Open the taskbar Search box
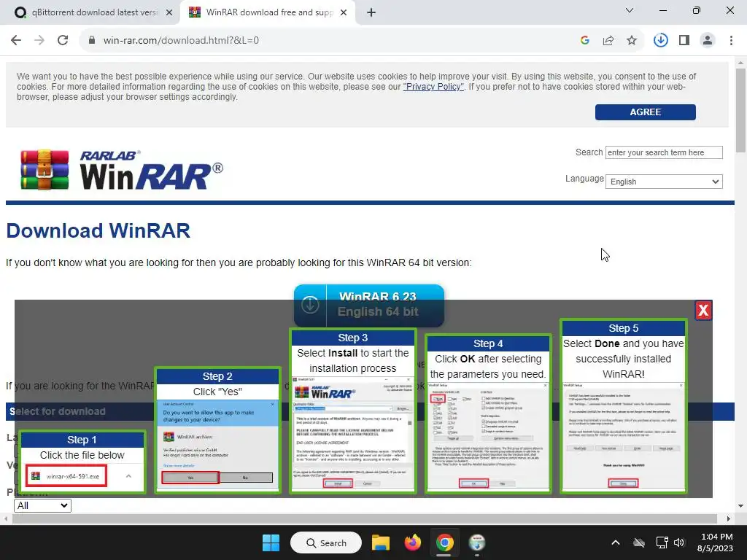This screenshot has width=747, height=560. tap(326, 542)
